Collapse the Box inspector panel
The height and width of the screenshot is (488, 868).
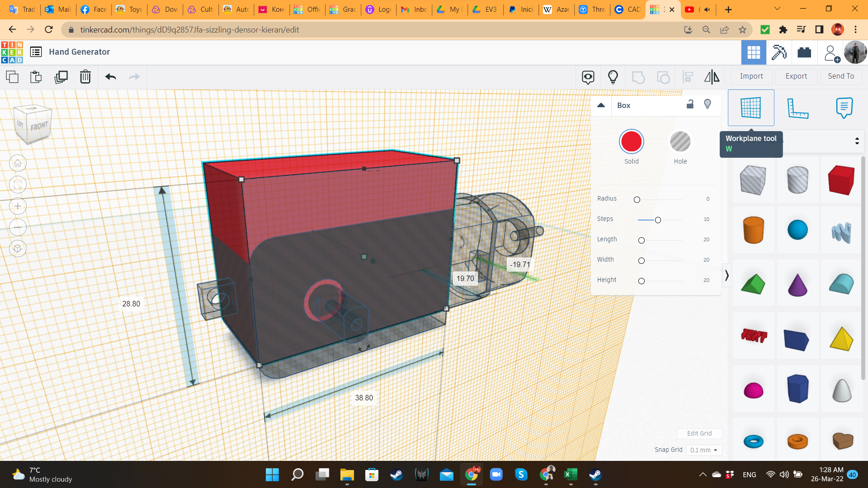click(x=601, y=105)
